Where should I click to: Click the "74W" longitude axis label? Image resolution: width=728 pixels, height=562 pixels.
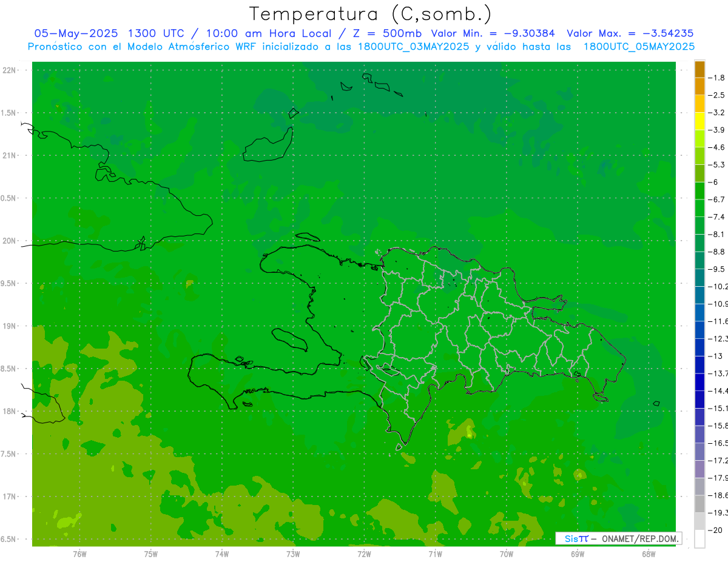tap(221, 554)
